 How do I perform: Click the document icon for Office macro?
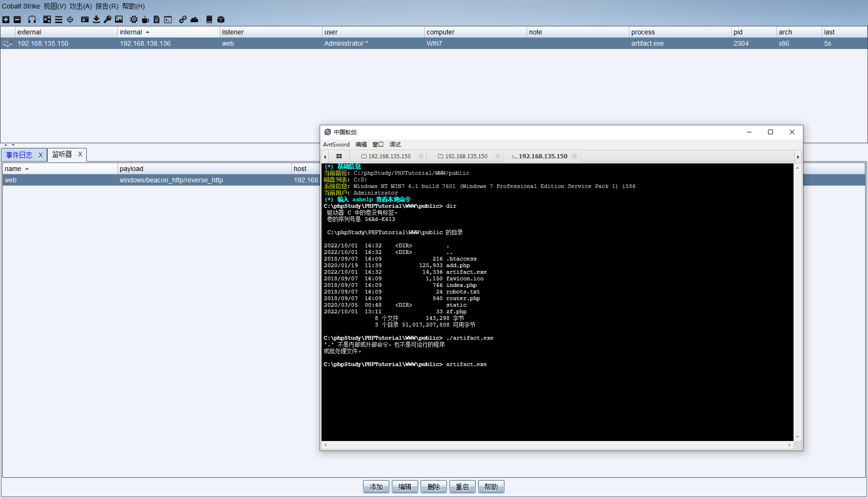pos(157,19)
